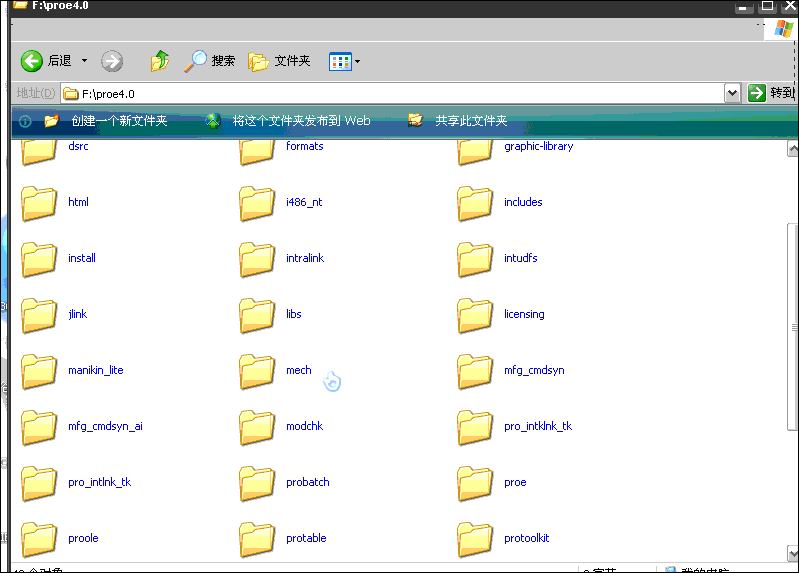Click the vertical scrollbar up arrow

pos(793,149)
